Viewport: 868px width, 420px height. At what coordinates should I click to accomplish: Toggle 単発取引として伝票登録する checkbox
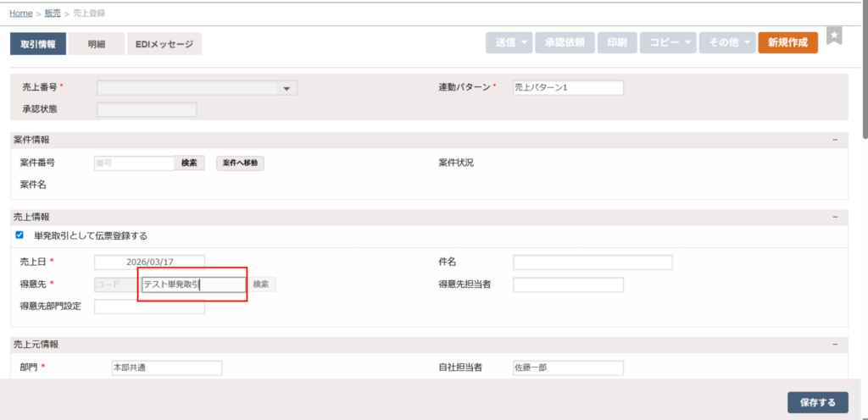point(19,235)
